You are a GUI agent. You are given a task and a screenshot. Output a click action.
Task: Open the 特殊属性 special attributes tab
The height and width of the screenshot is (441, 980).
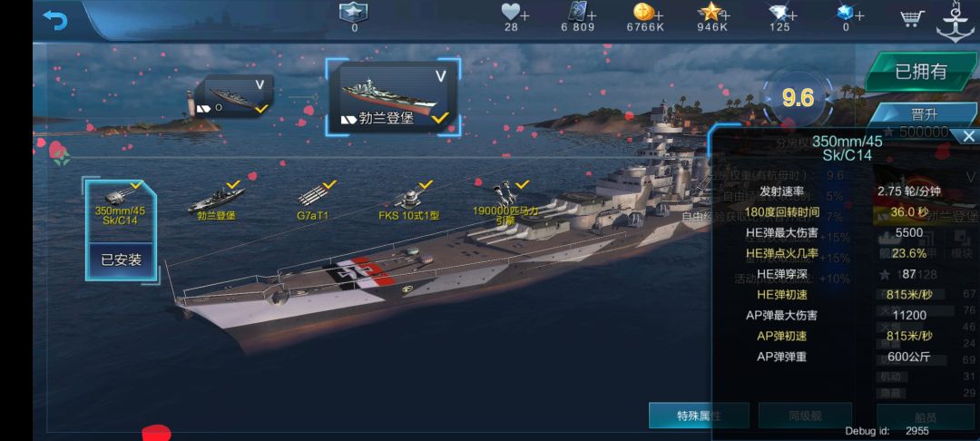pyautogui.click(x=699, y=416)
